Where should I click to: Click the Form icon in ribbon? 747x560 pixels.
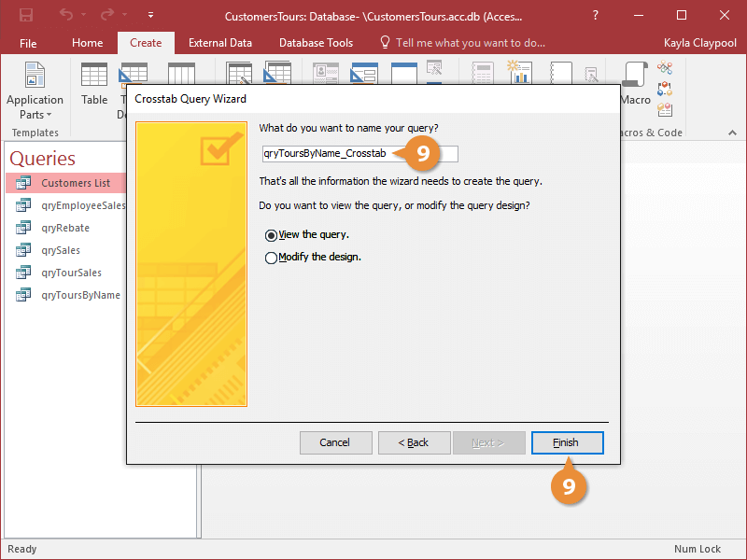pyautogui.click(x=326, y=74)
